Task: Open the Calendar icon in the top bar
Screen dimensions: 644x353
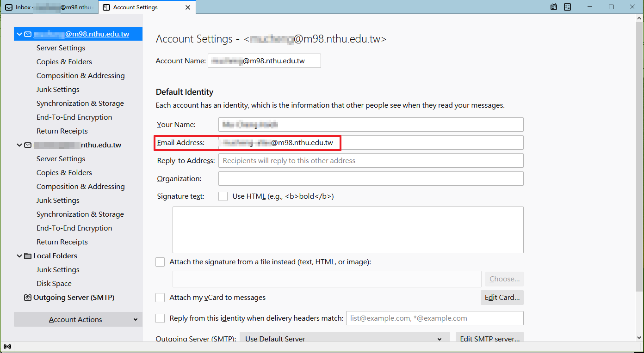Action: pyautogui.click(x=554, y=7)
